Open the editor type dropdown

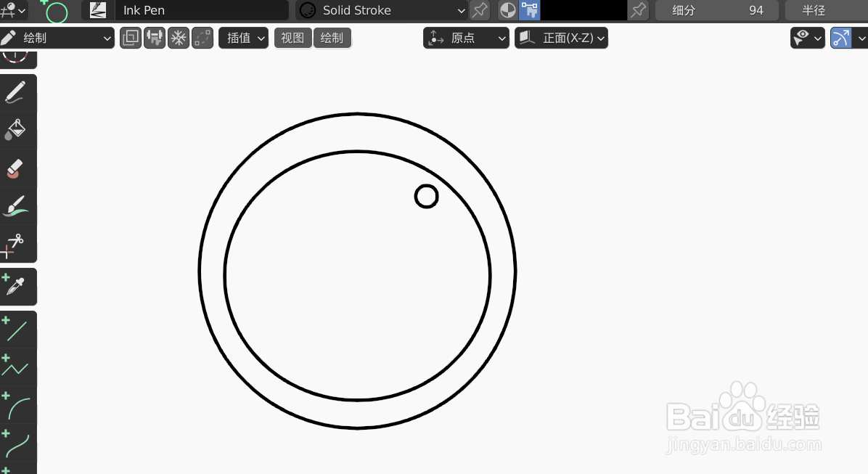[x=13, y=10]
